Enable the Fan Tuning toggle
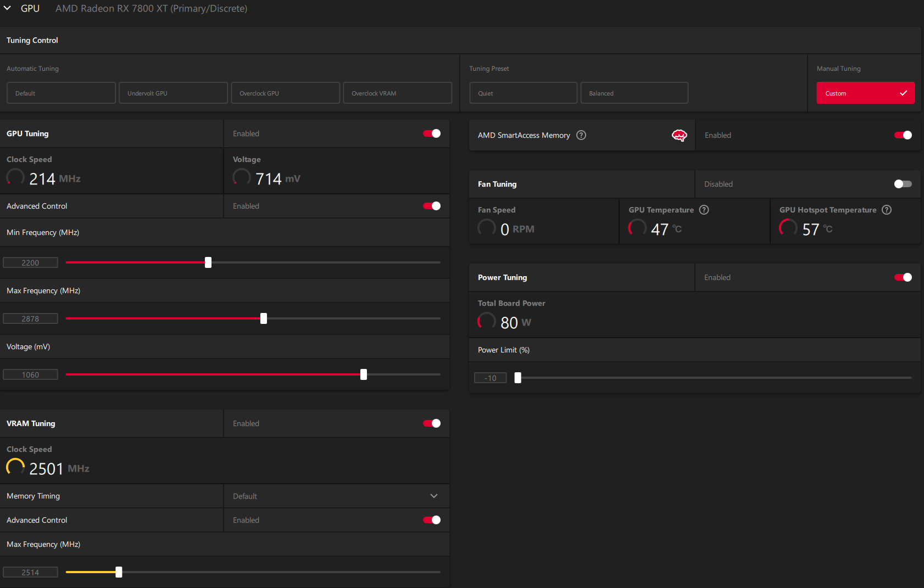Image resolution: width=924 pixels, height=588 pixels. click(x=903, y=184)
